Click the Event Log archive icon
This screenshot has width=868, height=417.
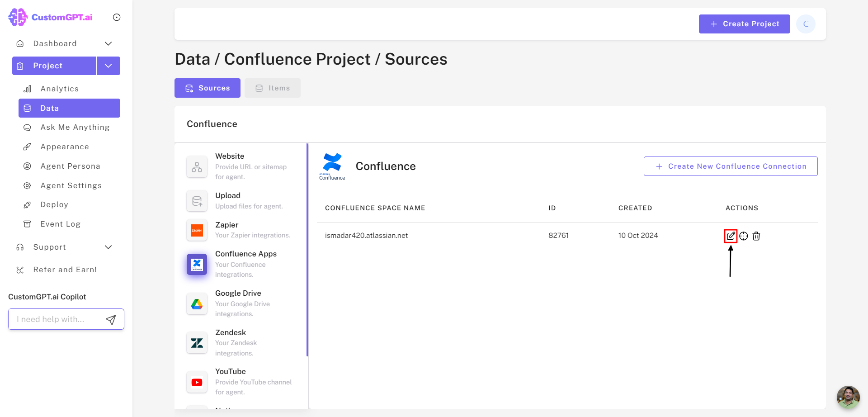click(x=28, y=224)
